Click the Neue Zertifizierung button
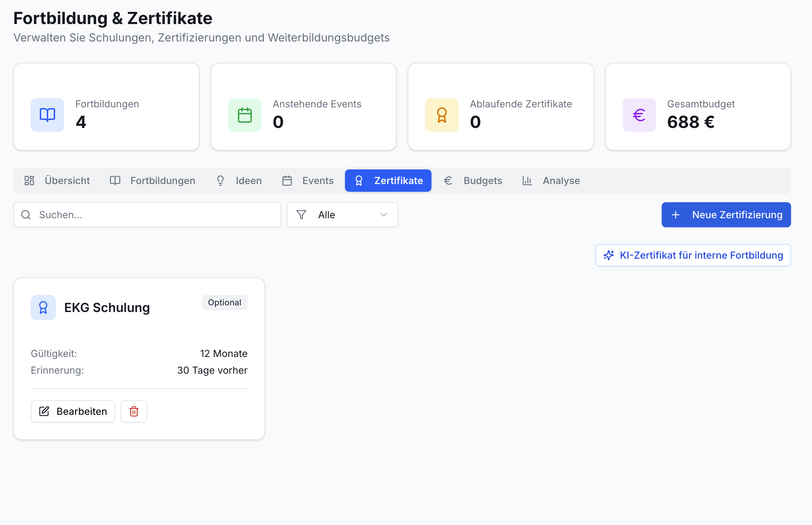 tap(726, 215)
